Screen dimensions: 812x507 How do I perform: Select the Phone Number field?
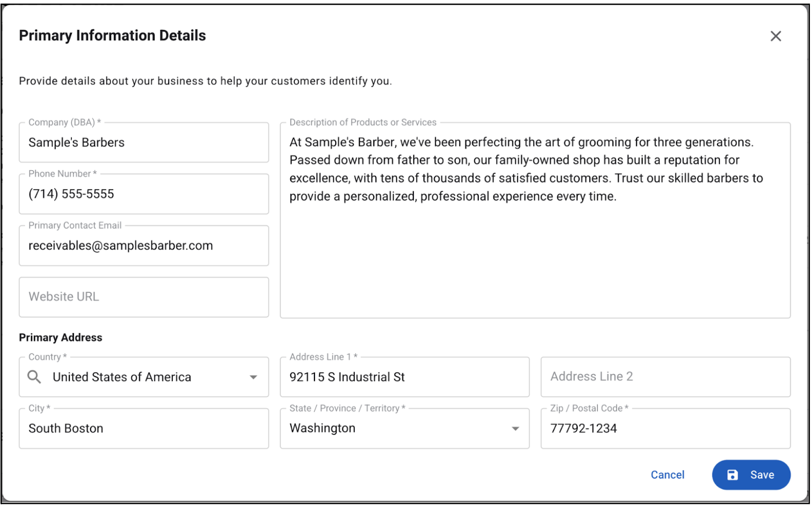[x=144, y=194]
